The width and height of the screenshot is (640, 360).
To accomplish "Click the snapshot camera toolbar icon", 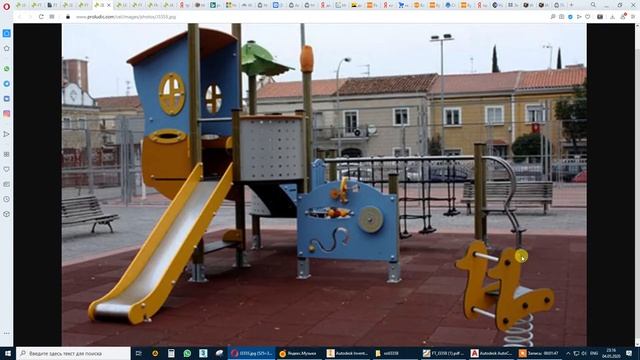I will click(562, 17).
